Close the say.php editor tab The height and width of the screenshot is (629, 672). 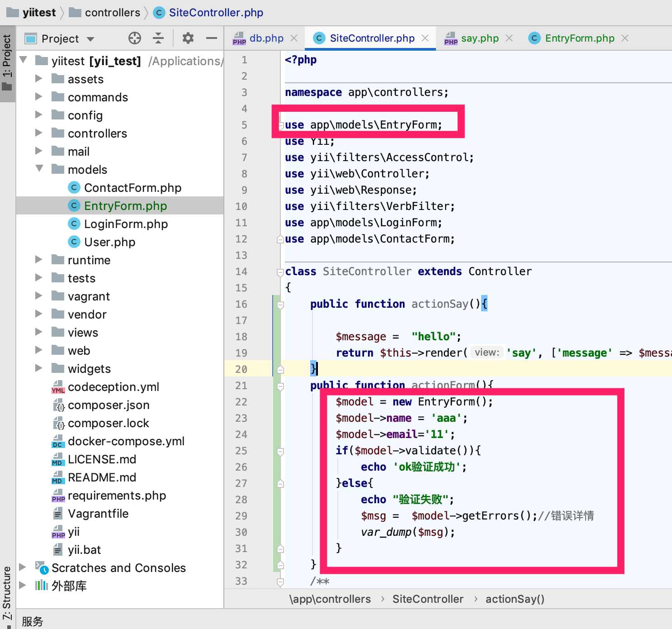[509, 38]
